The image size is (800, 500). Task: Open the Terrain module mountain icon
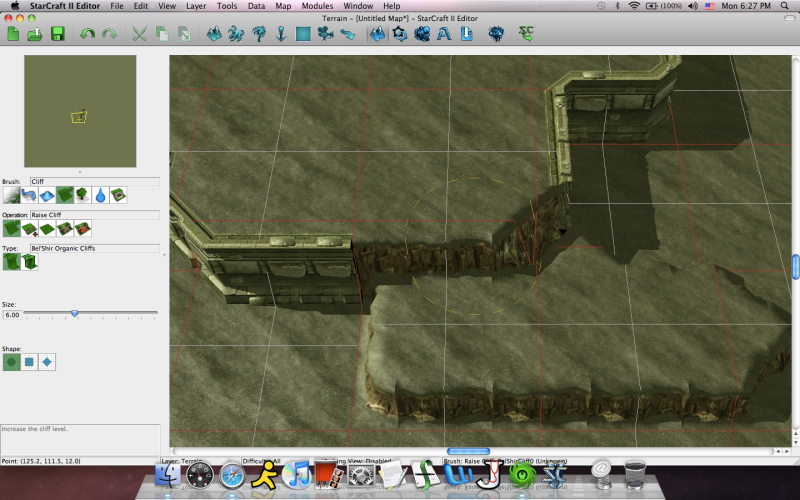coord(378,34)
